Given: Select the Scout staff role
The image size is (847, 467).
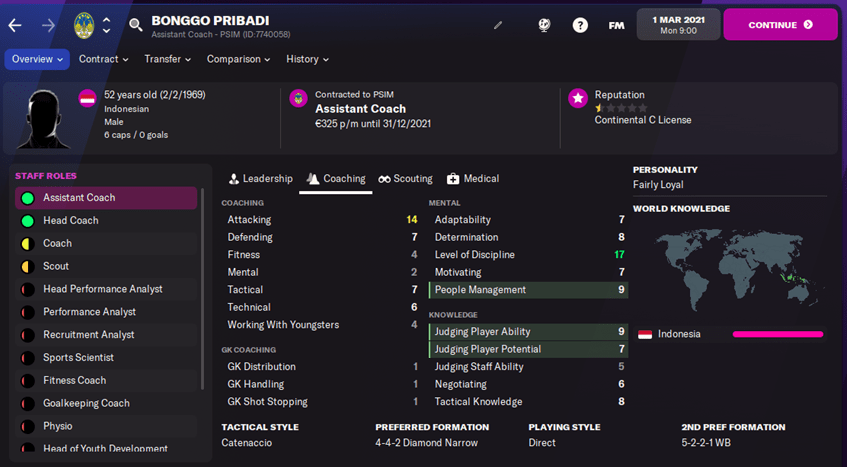Looking at the screenshot, I should [107, 267].
